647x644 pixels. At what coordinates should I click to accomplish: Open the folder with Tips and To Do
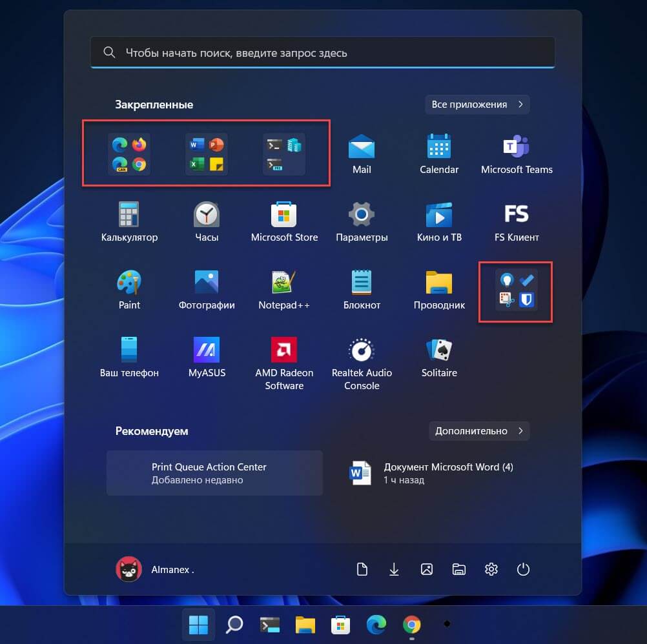pyautogui.click(x=517, y=290)
